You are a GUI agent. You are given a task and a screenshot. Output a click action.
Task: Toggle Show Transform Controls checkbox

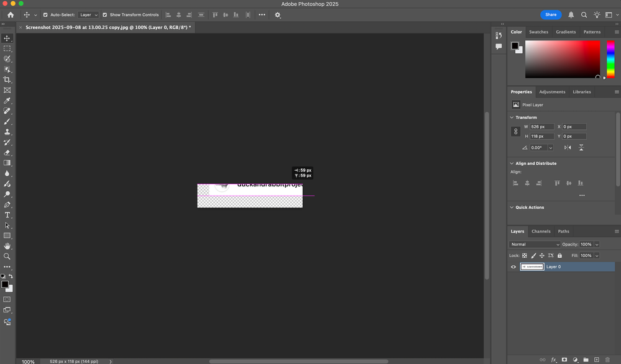(104, 15)
